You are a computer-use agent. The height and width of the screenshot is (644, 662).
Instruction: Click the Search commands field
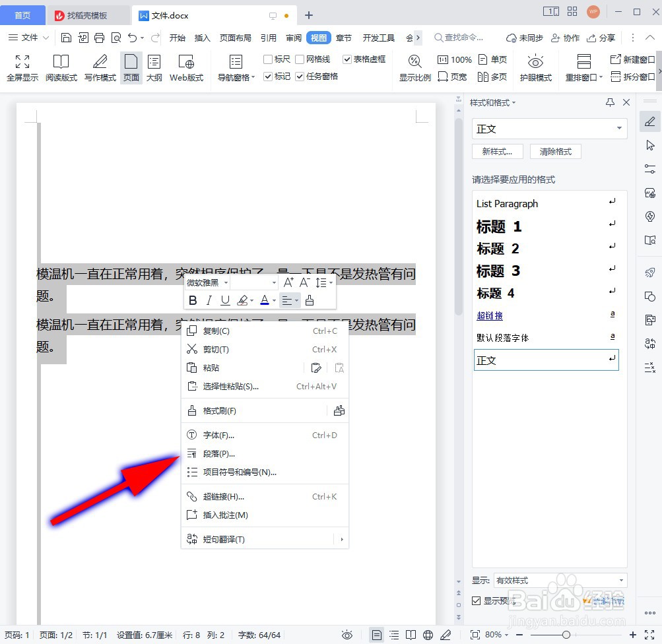[x=459, y=38]
